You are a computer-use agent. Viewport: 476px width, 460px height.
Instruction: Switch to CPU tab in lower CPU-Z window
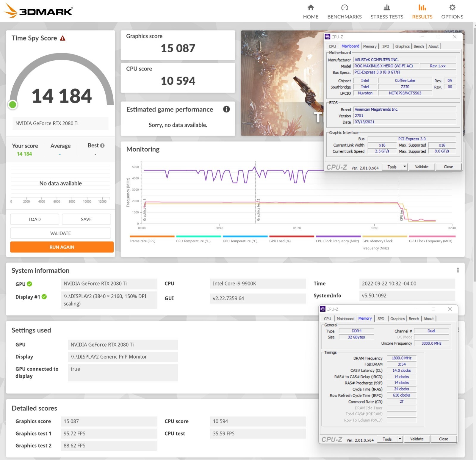coord(328,318)
